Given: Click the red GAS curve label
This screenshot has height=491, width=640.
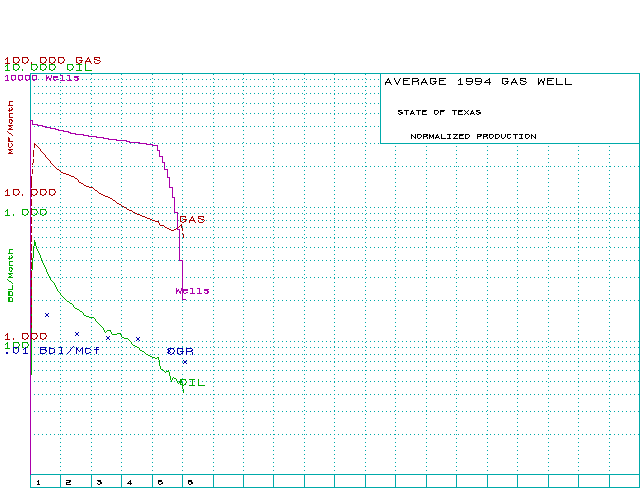Looking at the screenshot, I should pyautogui.click(x=191, y=218).
